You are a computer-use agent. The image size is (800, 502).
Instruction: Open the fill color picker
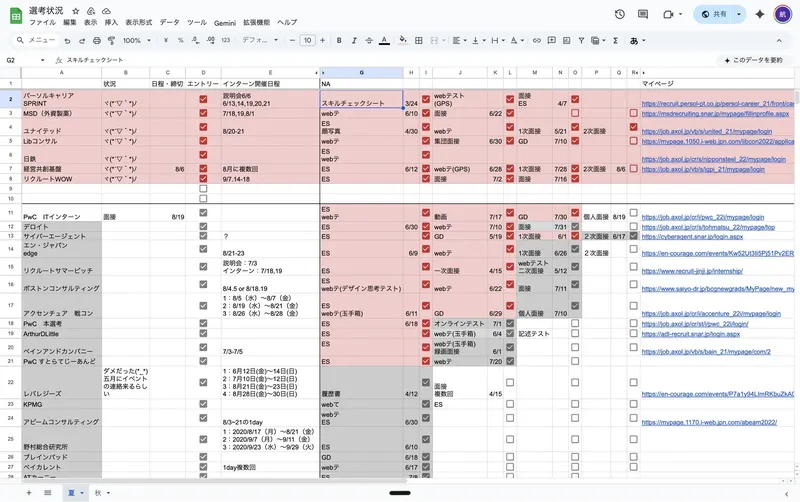403,40
